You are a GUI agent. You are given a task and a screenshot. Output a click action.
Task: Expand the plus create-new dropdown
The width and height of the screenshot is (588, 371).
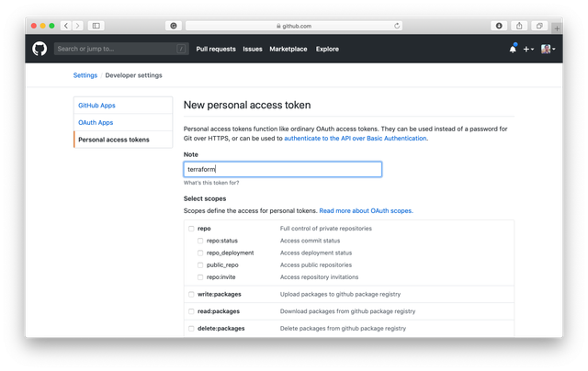528,49
